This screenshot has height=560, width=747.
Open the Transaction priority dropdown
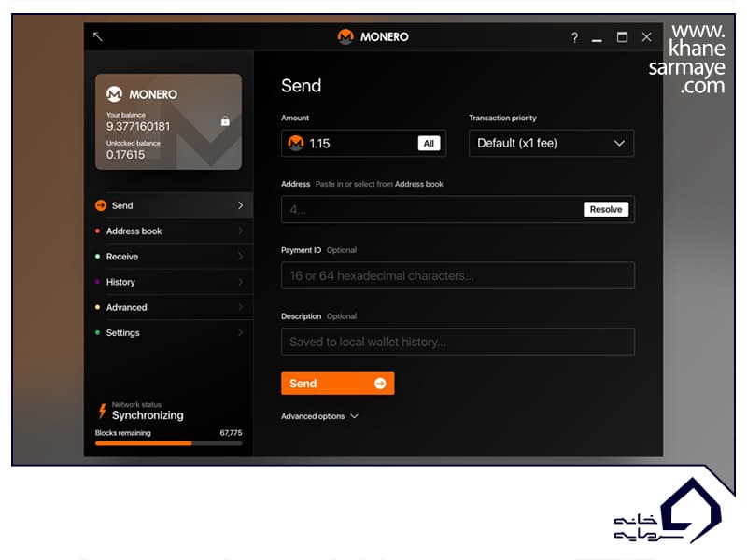click(551, 143)
